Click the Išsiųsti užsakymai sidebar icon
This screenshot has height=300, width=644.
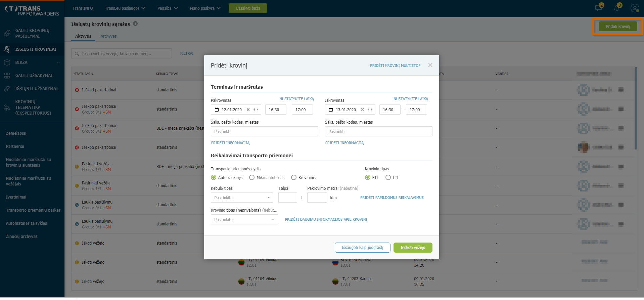tap(7, 89)
